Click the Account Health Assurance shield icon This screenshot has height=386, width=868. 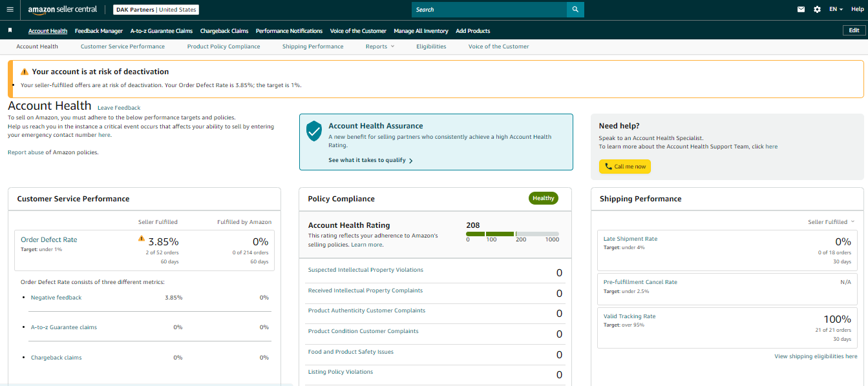(x=314, y=130)
